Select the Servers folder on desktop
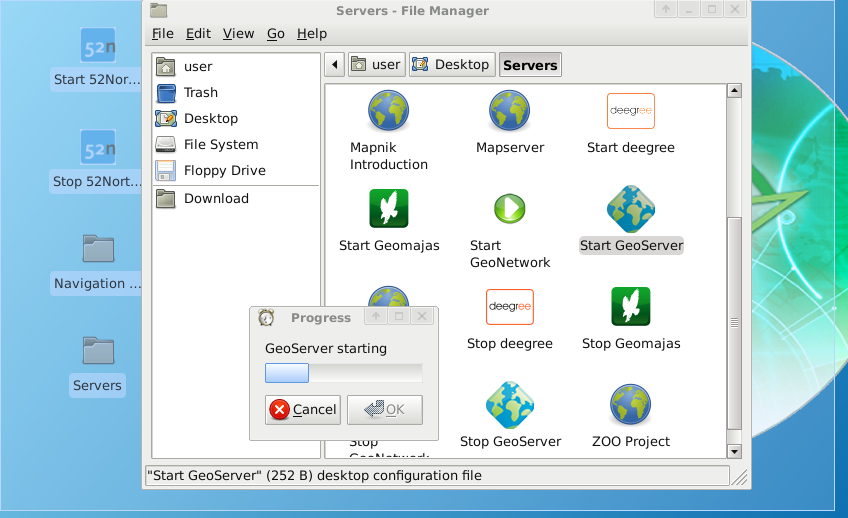This screenshot has height=518, width=848. click(98, 351)
